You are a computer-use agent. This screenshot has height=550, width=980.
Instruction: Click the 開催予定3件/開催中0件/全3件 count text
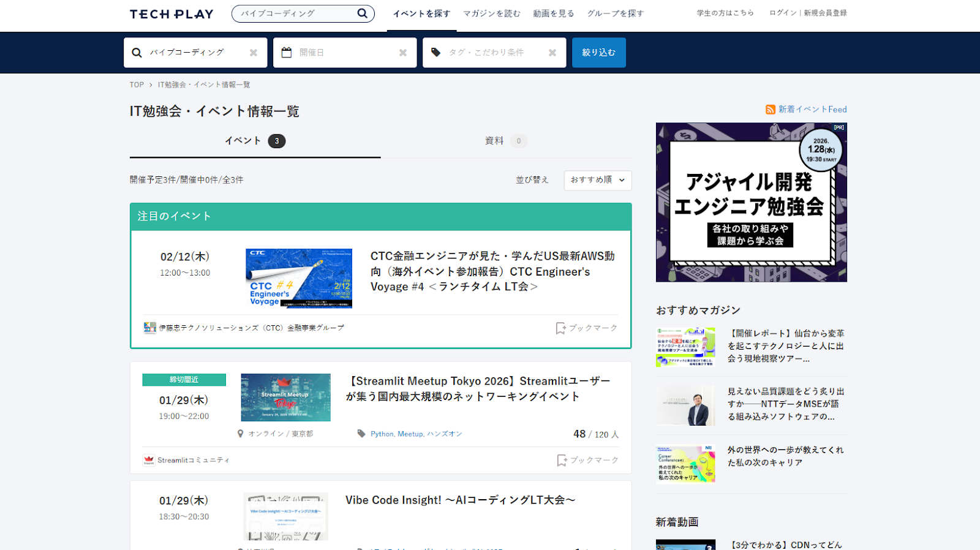[x=186, y=180]
